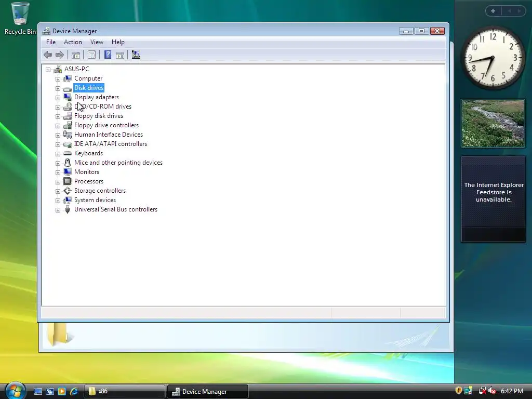
Task: Launch Windows Media Player from Quick Launch
Action: click(62, 391)
